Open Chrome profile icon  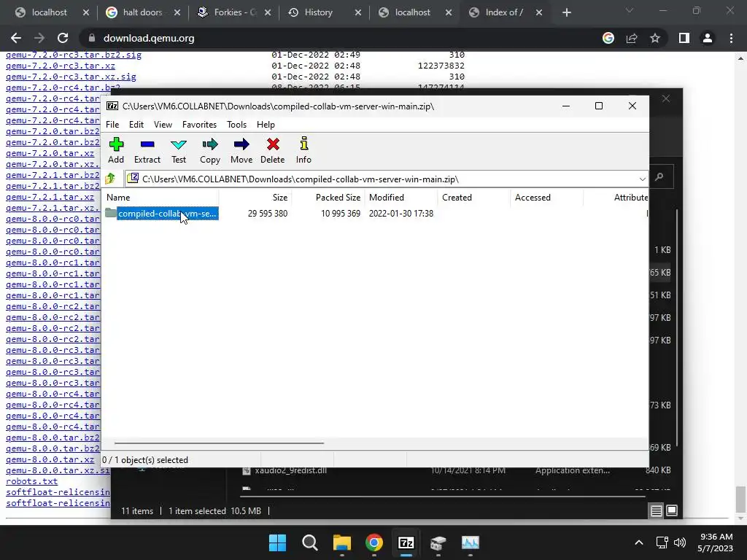click(x=708, y=38)
